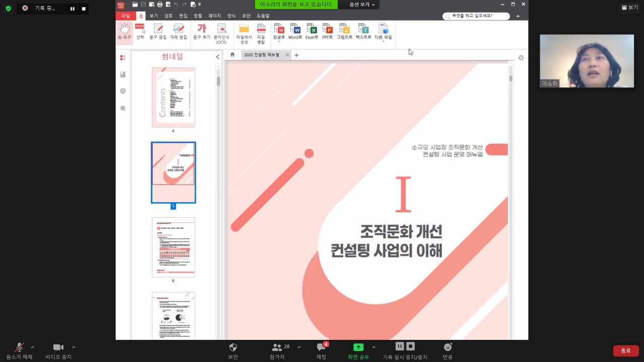Select the hand tool in the PDF toolbar
This screenshot has width=644, height=362.
point(124,33)
